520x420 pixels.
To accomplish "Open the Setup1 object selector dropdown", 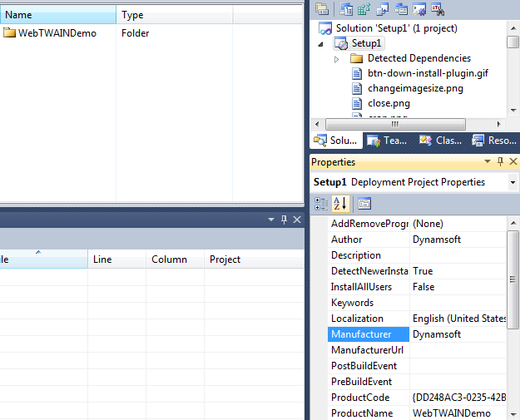I will pyautogui.click(x=513, y=182).
